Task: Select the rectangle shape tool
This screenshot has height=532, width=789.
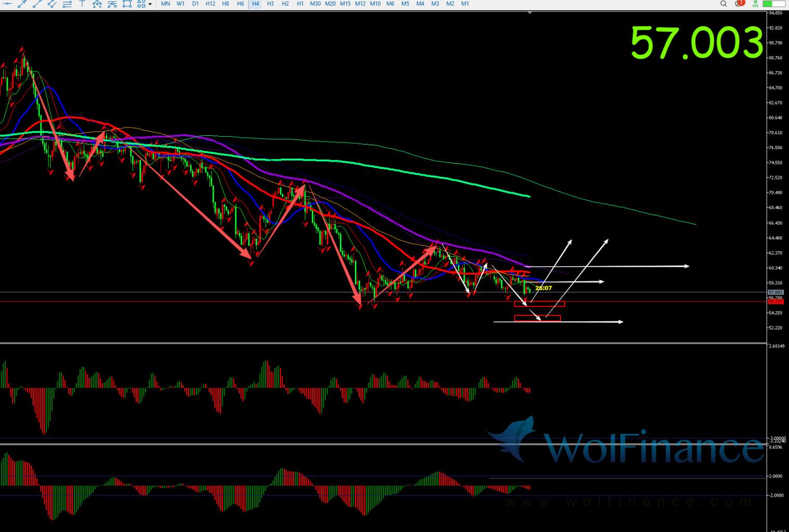Action: [x=127, y=4]
